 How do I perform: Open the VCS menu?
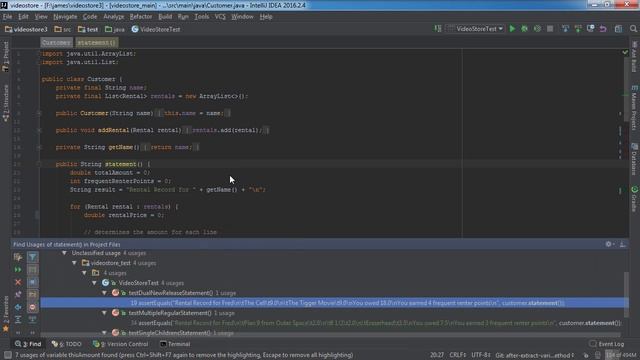coord(220,17)
